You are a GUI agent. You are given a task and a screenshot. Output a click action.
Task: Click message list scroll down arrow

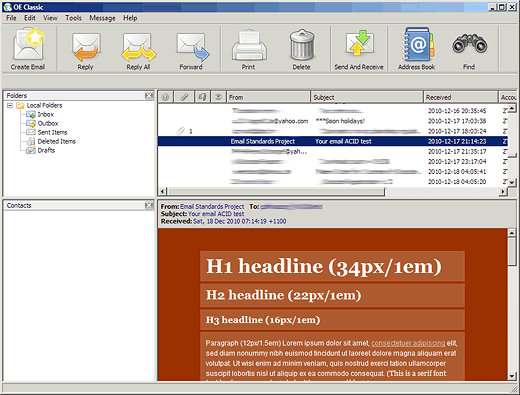coord(512,182)
